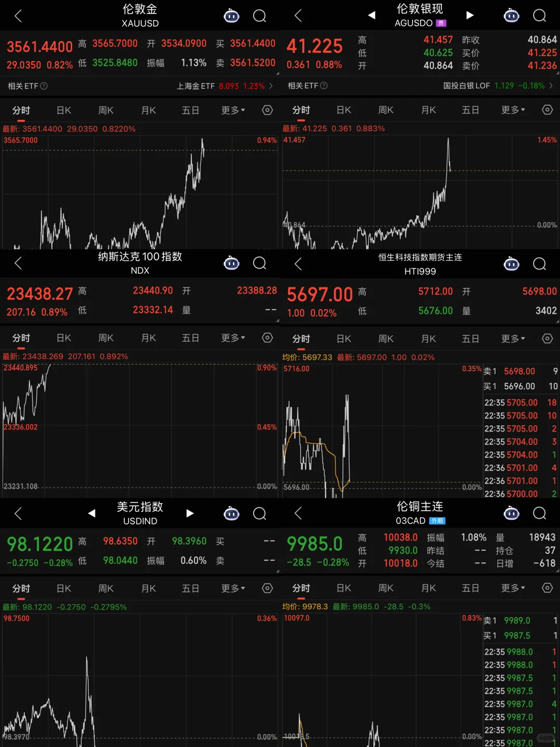Screen dimensions: 560x747
Task: Open the robot assistant in 纳斯达克100指数 panel
Action: point(231,264)
